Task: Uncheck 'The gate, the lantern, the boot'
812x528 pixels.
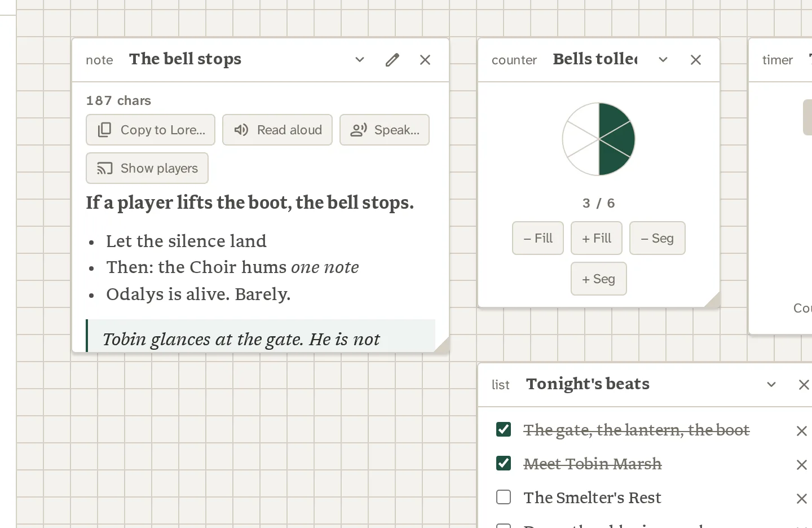Action: pyautogui.click(x=504, y=429)
